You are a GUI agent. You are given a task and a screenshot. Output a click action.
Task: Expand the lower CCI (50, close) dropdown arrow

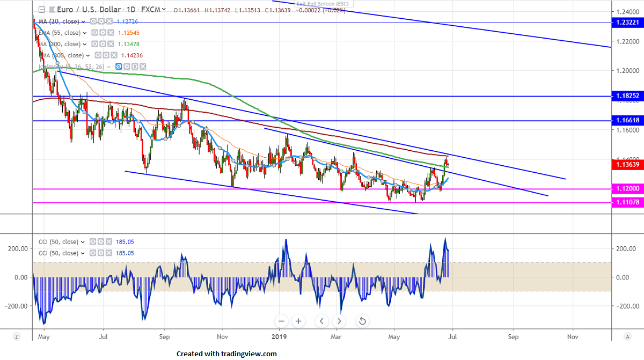pyautogui.click(x=83, y=253)
